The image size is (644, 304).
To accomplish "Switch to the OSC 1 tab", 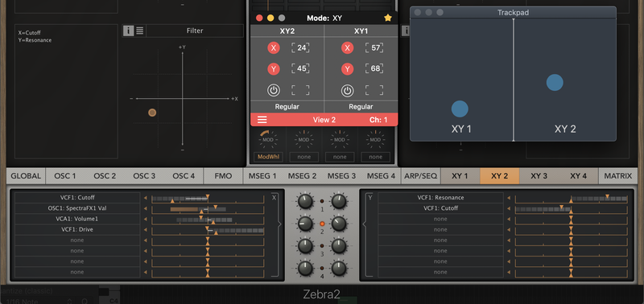I will [65, 176].
